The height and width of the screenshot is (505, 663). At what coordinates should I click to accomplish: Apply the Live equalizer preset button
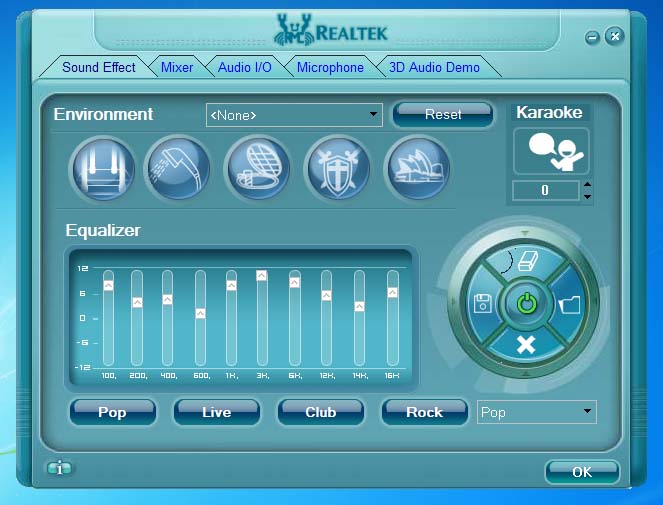tap(216, 412)
